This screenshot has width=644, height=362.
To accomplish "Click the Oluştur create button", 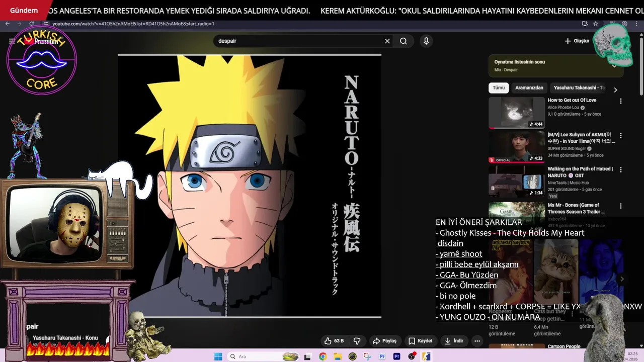I will click(577, 41).
